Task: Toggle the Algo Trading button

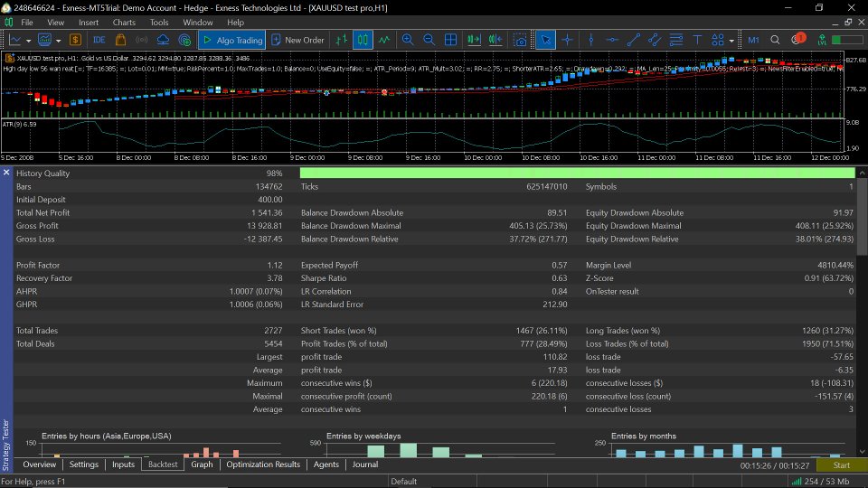Action: point(231,40)
